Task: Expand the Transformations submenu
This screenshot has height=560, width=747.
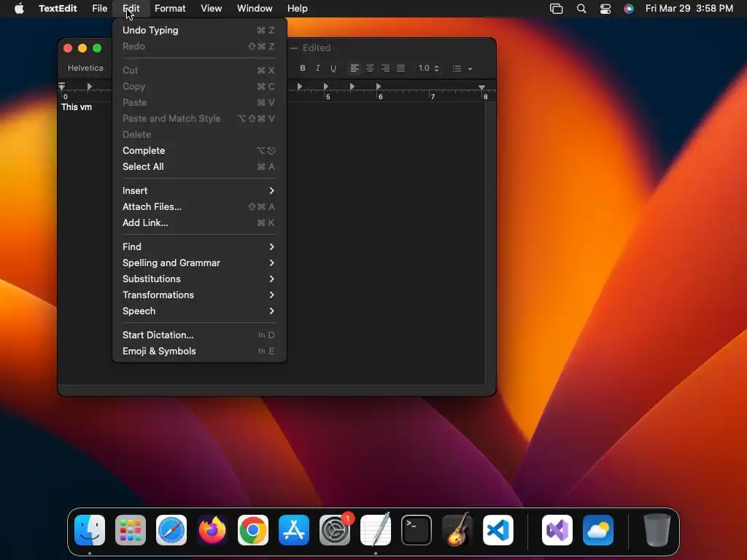Action: [x=199, y=295]
